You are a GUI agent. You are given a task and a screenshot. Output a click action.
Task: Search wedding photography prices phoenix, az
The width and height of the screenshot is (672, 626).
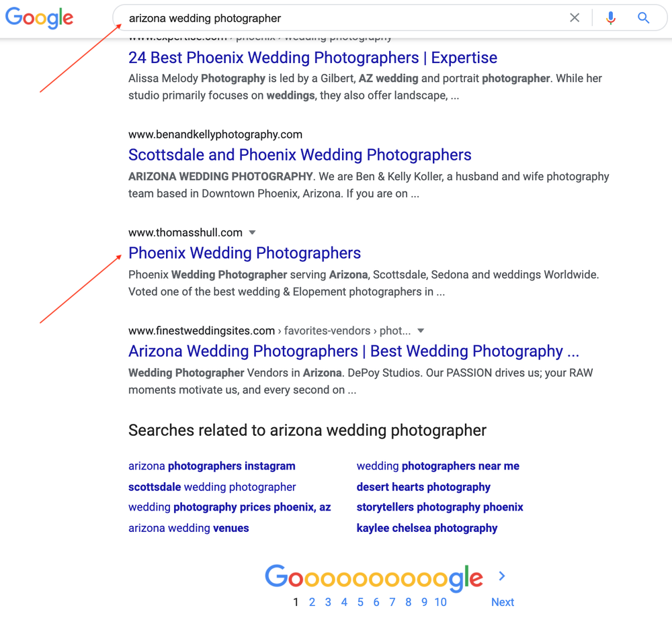coord(230,507)
